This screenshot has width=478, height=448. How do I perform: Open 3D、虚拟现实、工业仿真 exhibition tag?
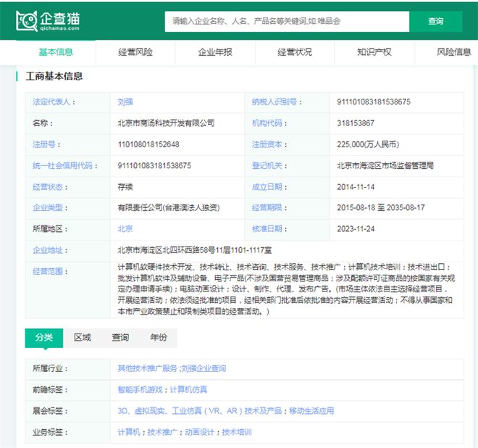200,411
